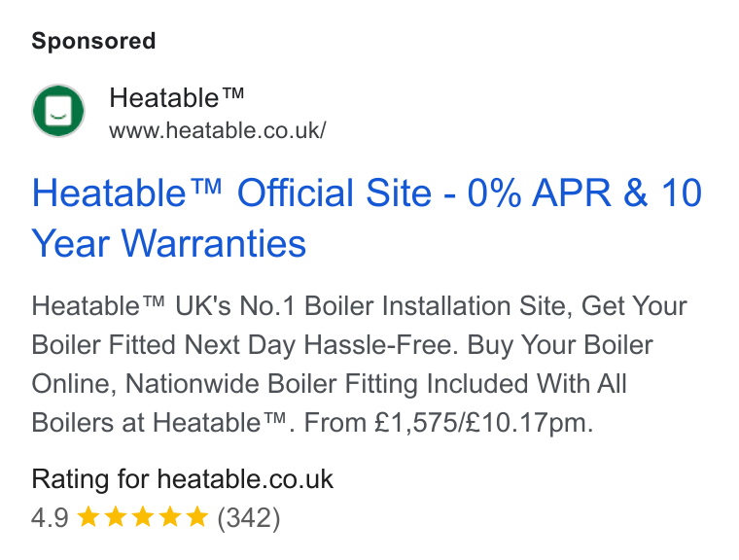Click the '0% APR & 10' headline text
Image resolution: width=739 pixels, height=560 pixels.
click(x=584, y=192)
